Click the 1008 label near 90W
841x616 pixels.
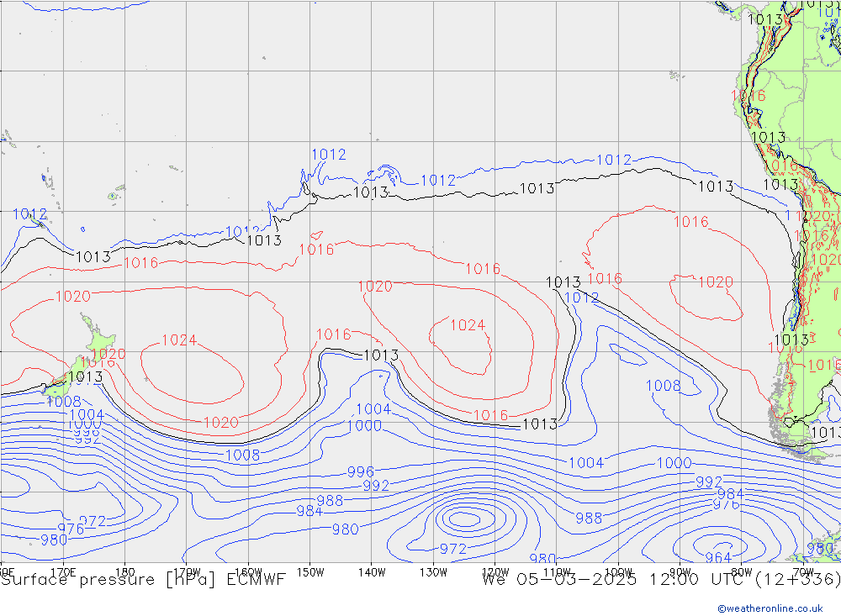point(664,386)
